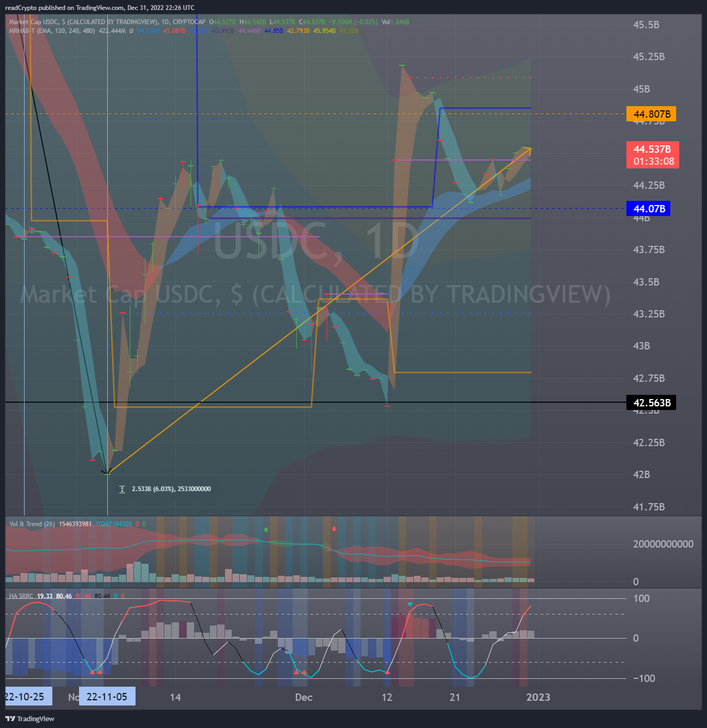The height and width of the screenshot is (728, 707).
Task: Click the MRHAB-T indicator legend name
Action: (22, 31)
